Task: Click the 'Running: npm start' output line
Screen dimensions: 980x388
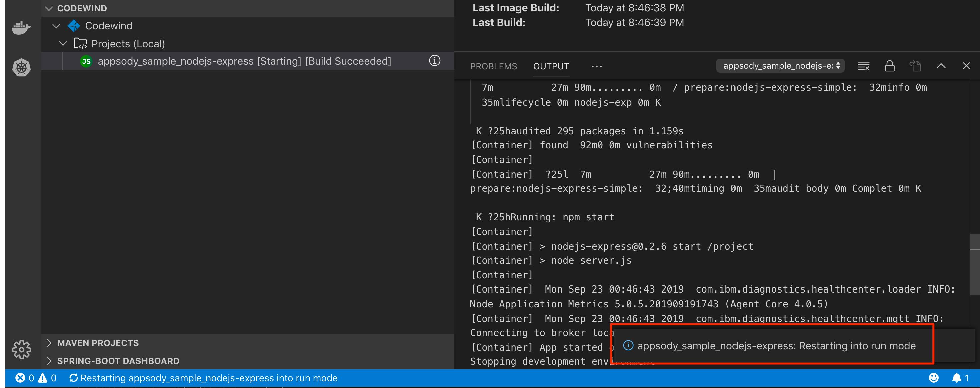Action: 545,217
